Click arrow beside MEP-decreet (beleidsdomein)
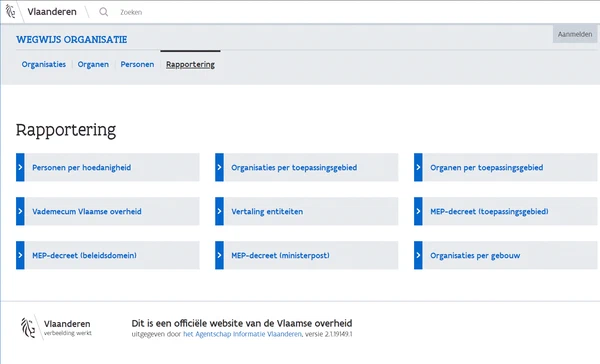Image resolution: width=600 pixels, height=364 pixels. [20, 255]
